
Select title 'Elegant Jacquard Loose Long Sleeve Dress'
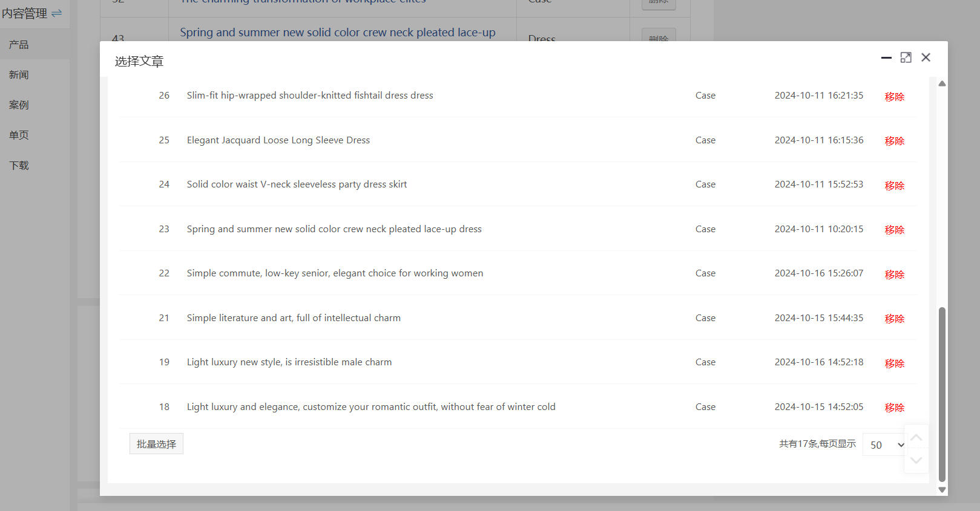tap(278, 140)
